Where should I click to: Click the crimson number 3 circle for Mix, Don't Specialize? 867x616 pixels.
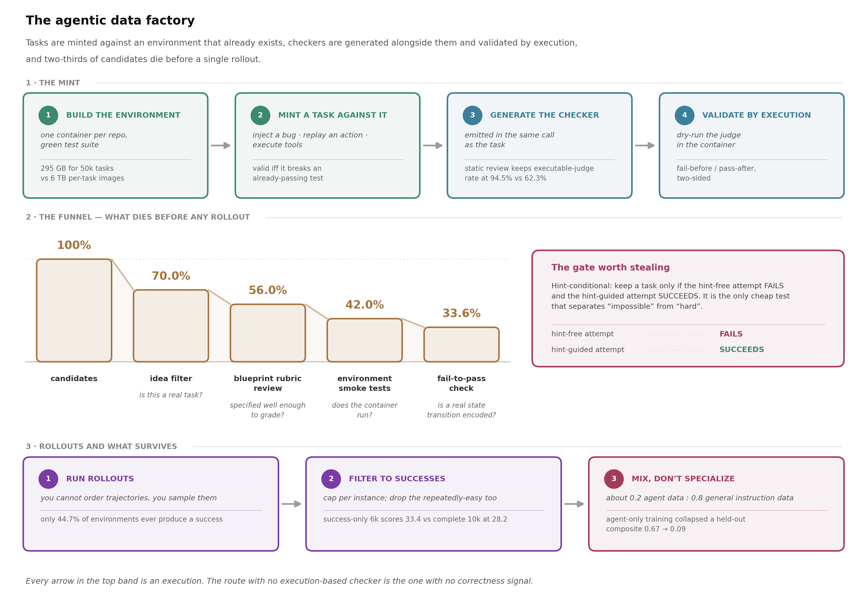pyautogui.click(x=614, y=479)
